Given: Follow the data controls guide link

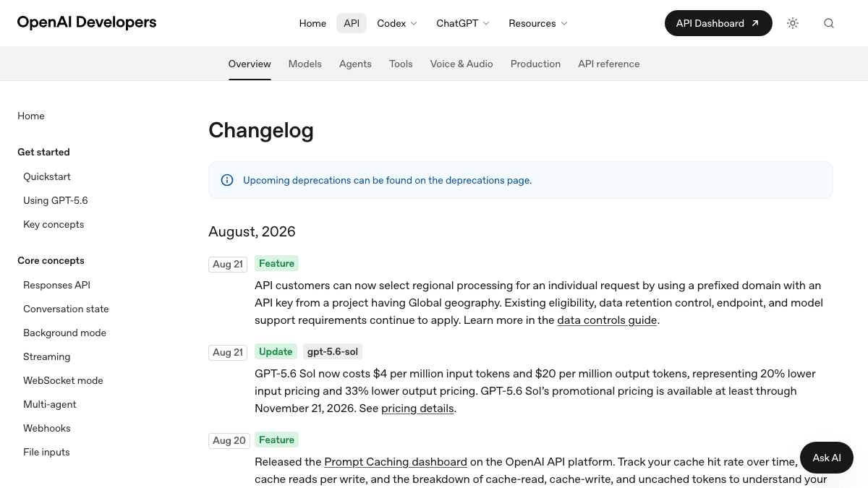Looking at the screenshot, I should click(x=607, y=320).
